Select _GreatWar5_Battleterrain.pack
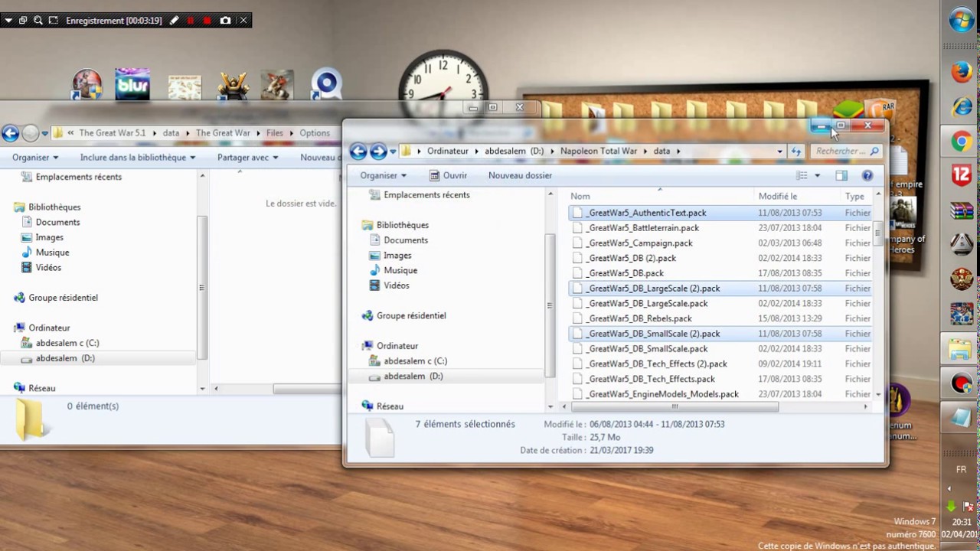This screenshot has height=551, width=980. pyautogui.click(x=642, y=227)
